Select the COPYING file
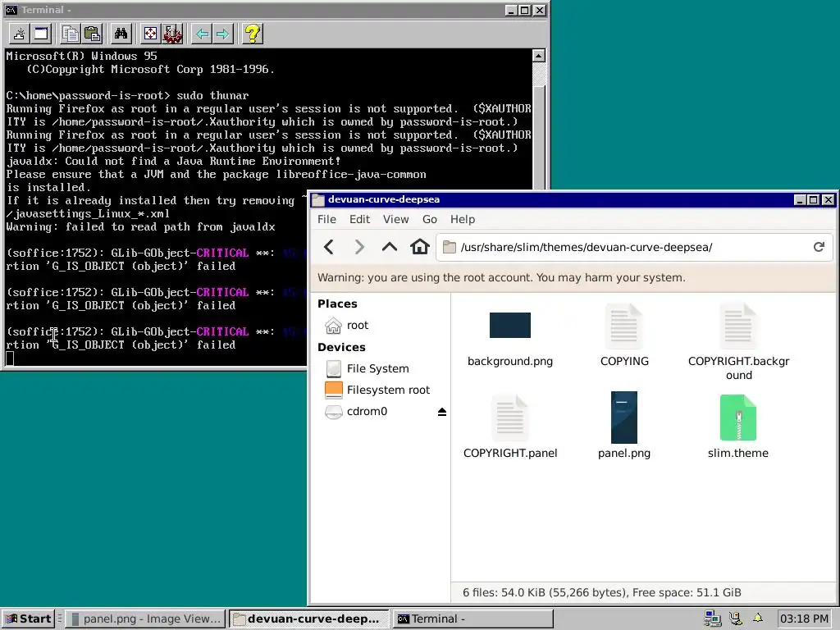 tap(624, 336)
